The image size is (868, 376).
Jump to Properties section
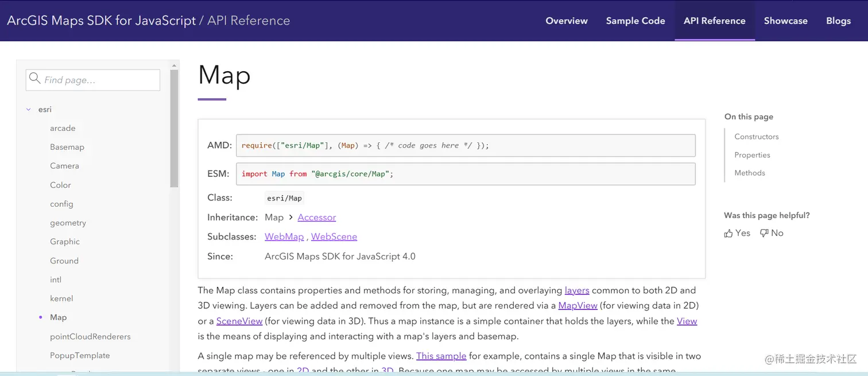(752, 155)
